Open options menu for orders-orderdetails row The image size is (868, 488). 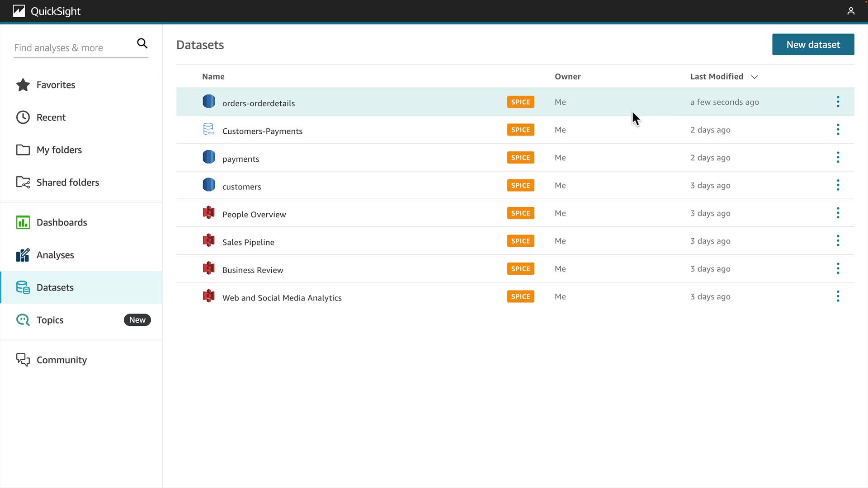point(838,102)
